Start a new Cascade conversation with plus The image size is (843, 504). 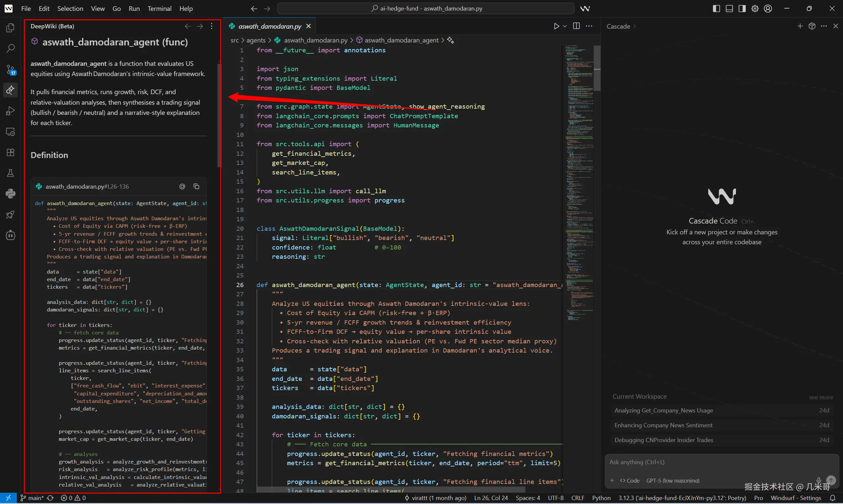click(x=800, y=26)
